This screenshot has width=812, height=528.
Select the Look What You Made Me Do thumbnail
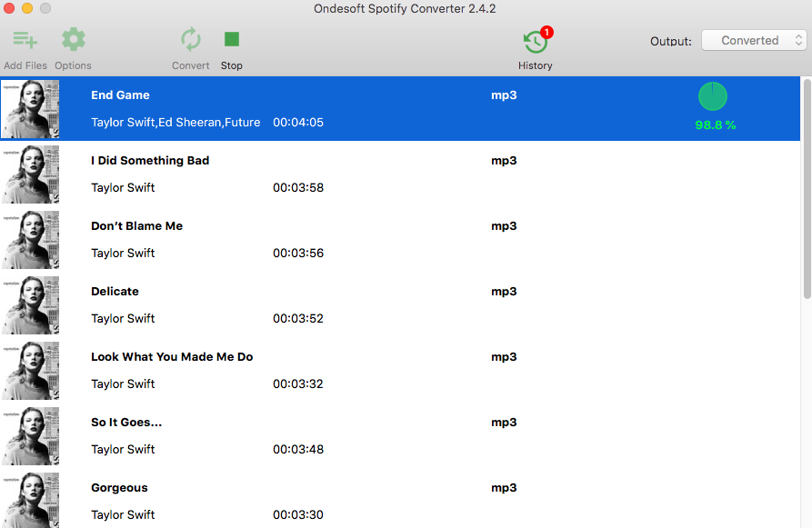pos(30,371)
